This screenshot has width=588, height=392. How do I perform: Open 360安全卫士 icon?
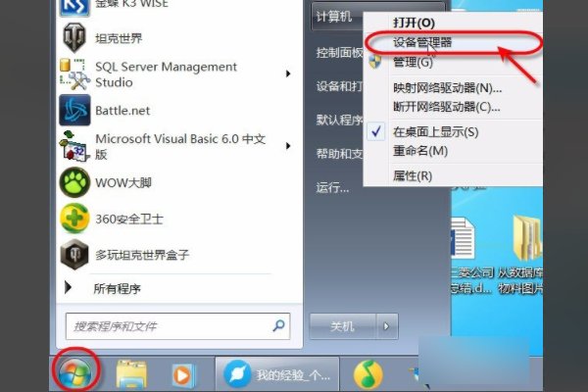[74, 219]
